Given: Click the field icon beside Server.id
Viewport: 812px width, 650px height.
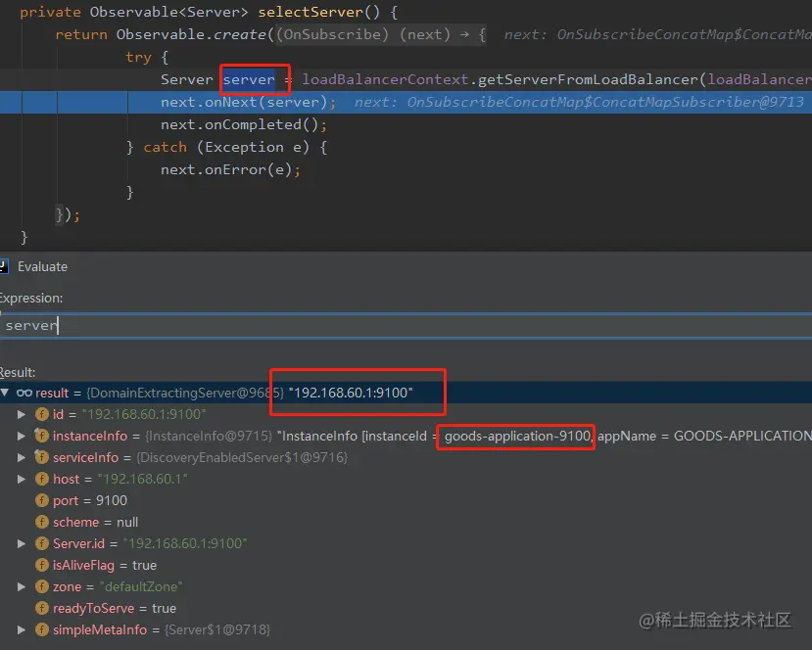Looking at the screenshot, I should click(x=42, y=544).
